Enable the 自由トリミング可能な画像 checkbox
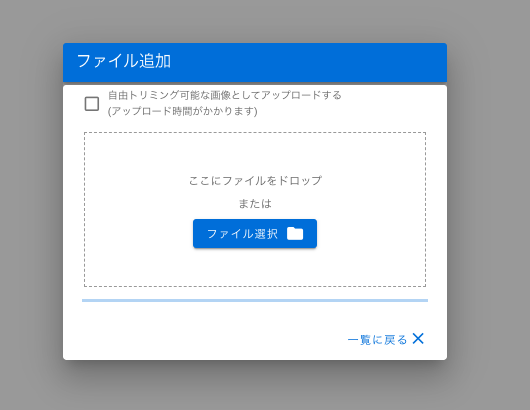This screenshot has width=530, height=410. (92, 103)
